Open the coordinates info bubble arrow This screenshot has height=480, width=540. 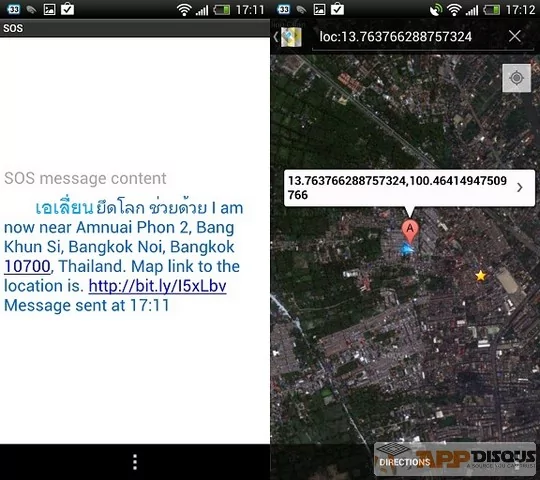[x=520, y=187]
